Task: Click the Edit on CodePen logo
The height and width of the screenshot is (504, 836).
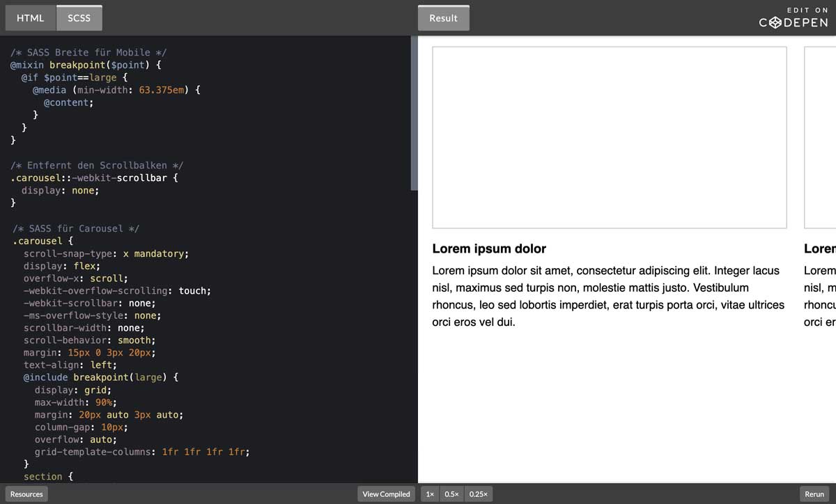Action: 793,19
